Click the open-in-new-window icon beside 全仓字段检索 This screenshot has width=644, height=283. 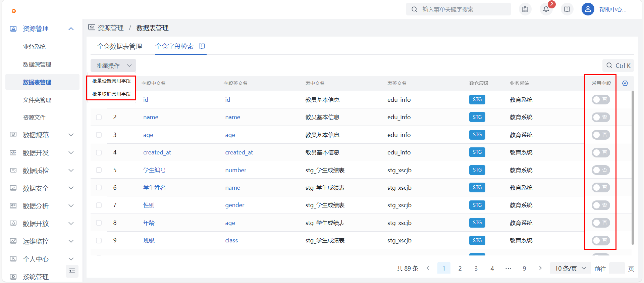(x=202, y=46)
